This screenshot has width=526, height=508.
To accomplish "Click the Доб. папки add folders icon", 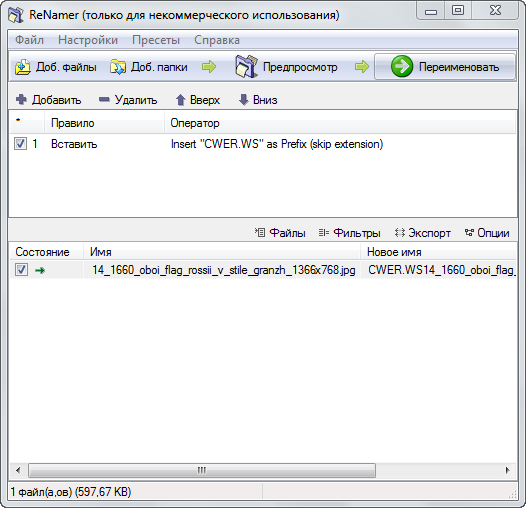I will pos(118,67).
